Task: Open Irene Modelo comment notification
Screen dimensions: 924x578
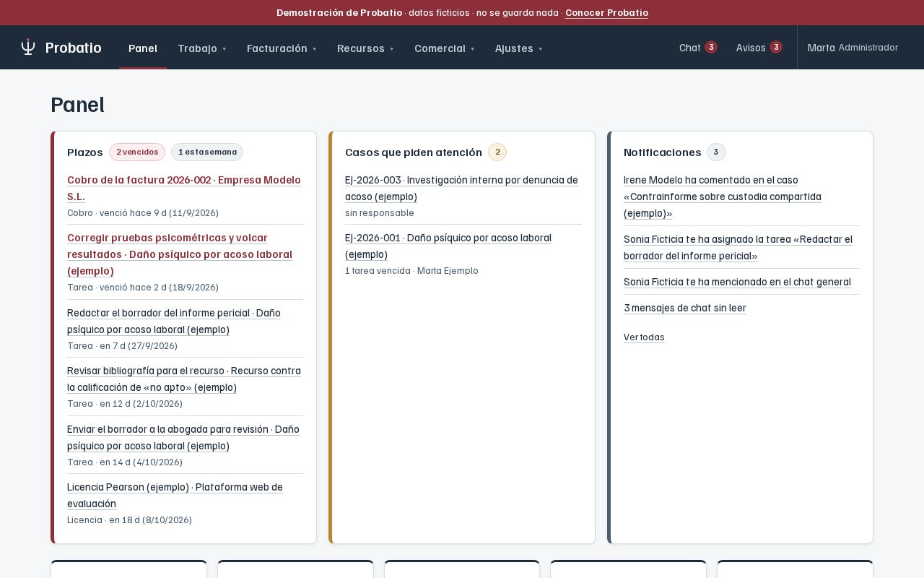Action: pos(723,197)
